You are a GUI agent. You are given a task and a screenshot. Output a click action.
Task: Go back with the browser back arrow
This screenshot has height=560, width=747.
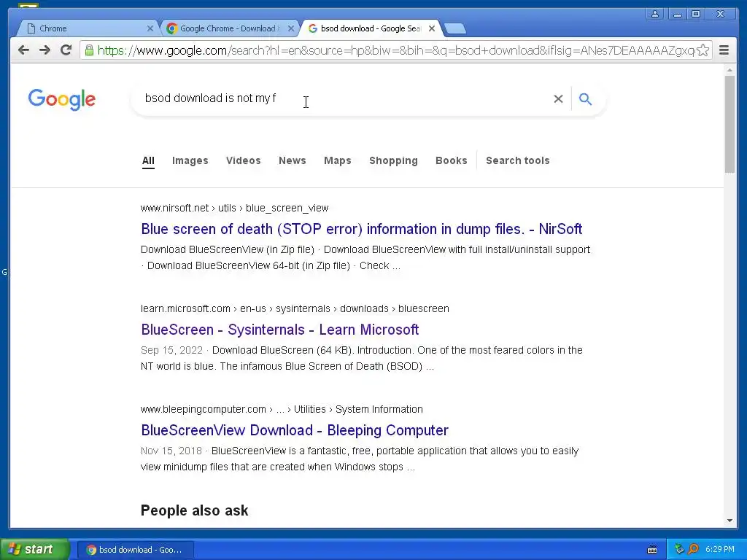click(23, 50)
